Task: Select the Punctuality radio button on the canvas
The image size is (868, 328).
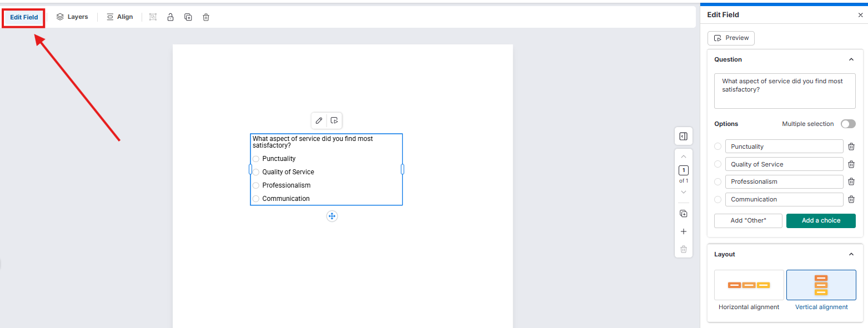Action: click(255, 159)
